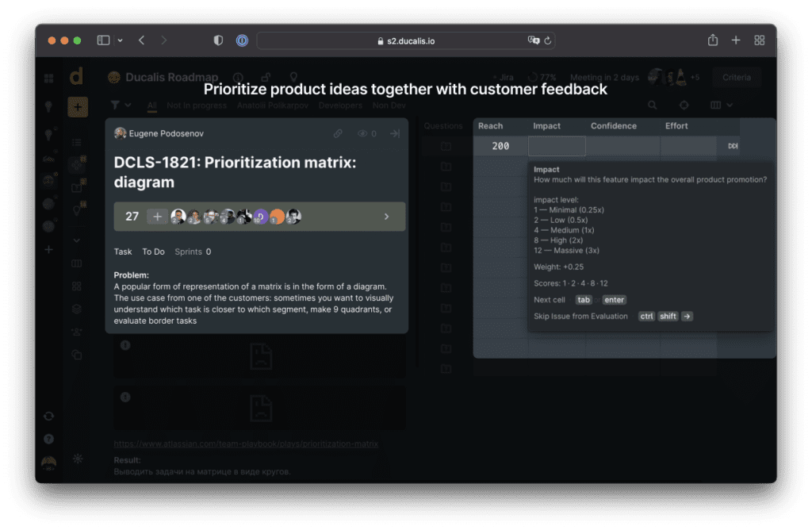Switch to the Developers filter tab
812x530 pixels.
pos(340,105)
